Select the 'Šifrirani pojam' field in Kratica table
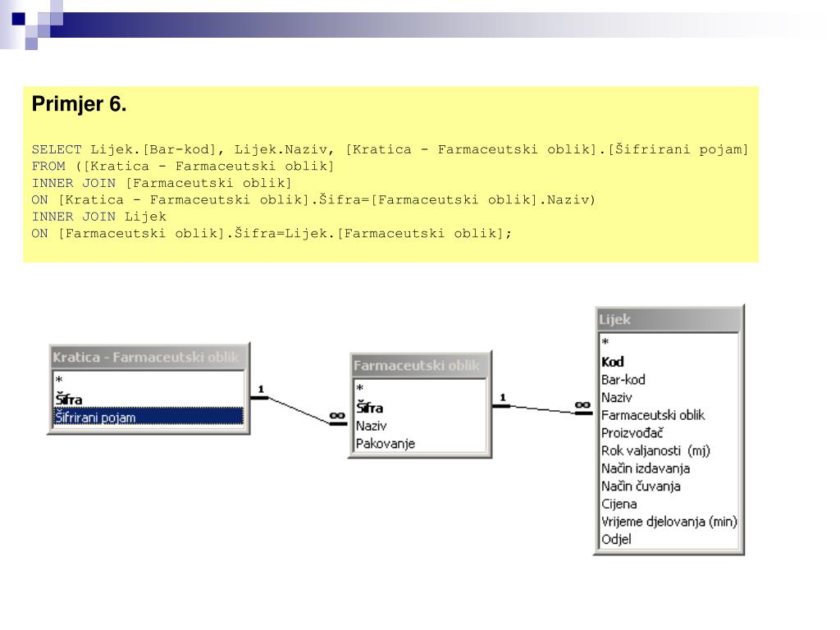 pos(148,417)
